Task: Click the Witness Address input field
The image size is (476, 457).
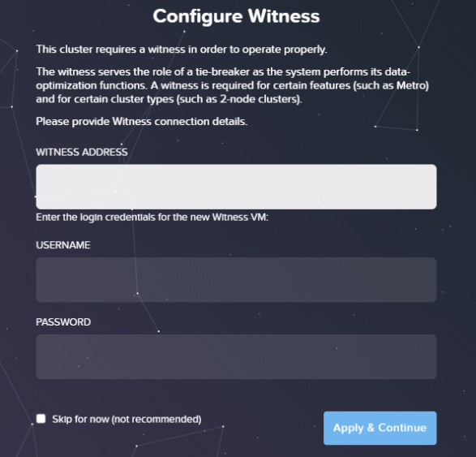Action: click(236, 187)
